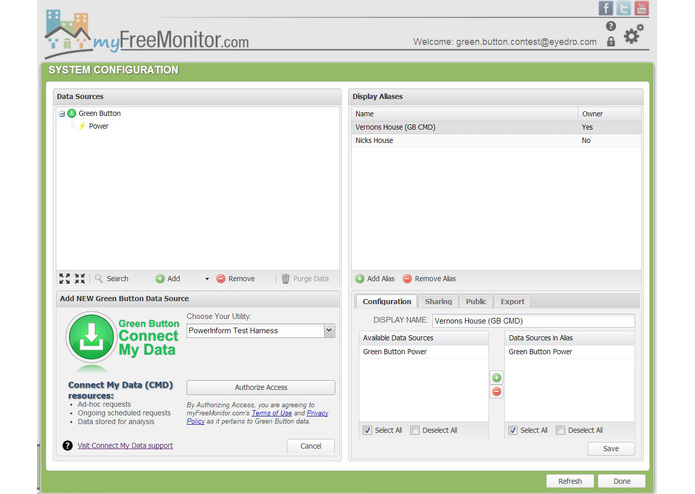The height and width of the screenshot is (494, 695).
Task: Select Green Button Power in Data Sources in Alias
Action: pos(569,352)
